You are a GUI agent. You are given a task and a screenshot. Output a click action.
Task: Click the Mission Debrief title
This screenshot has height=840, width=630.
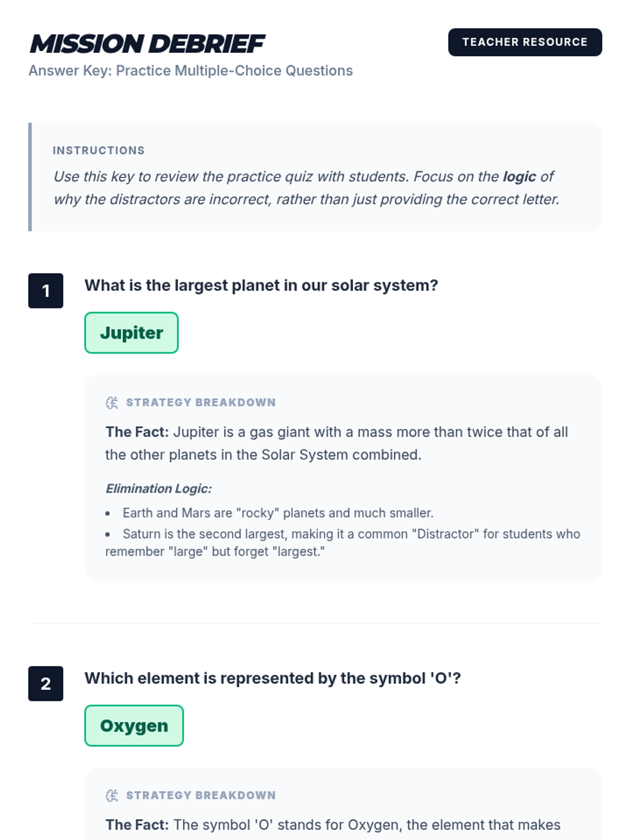pyautogui.click(x=148, y=44)
